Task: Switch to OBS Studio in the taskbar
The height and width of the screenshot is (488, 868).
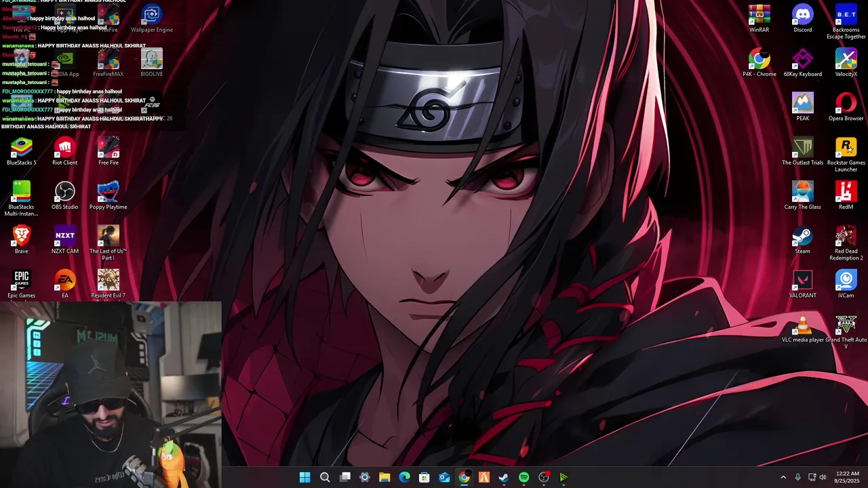Action: tap(544, 477)
